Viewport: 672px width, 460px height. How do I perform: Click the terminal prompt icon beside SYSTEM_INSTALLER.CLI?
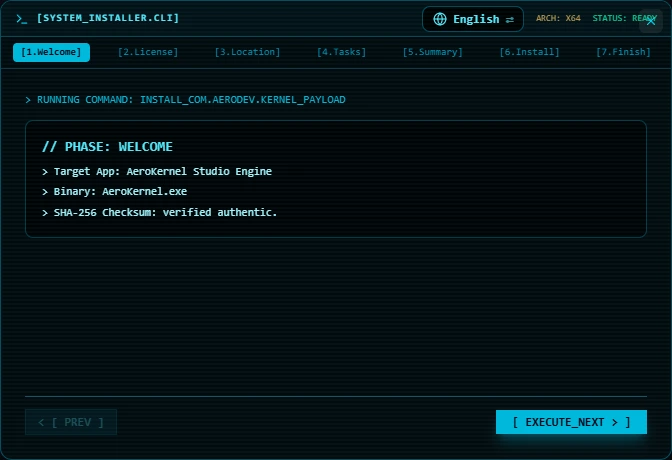[x=21, y=19]
